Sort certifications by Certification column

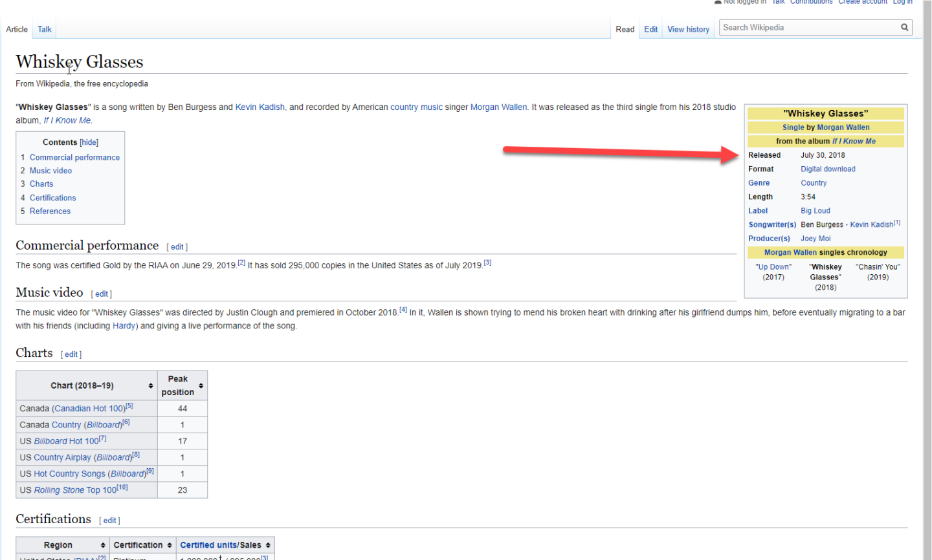click(x=170, y=545)
